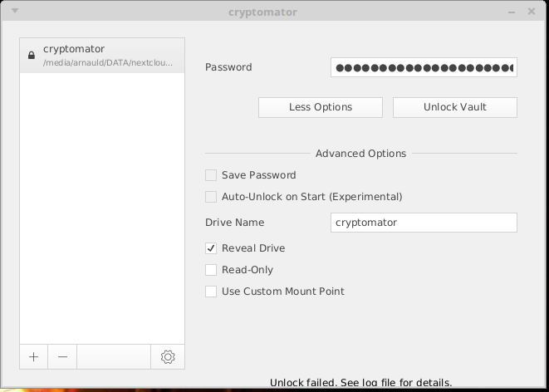Viewport: 549px width, 392px height.
Task: Open settings via the gear icon
Action: [x=168, y=356]
